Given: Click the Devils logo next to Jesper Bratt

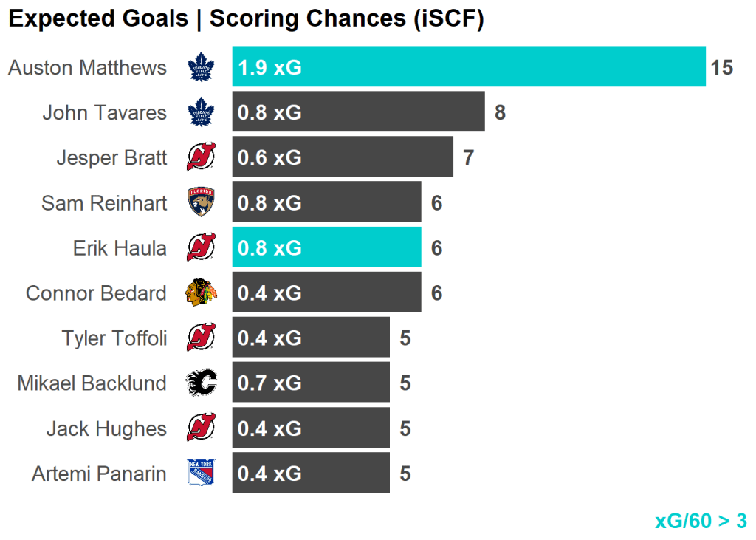Looking at the screenshot, I should click(x=200, y=157).
